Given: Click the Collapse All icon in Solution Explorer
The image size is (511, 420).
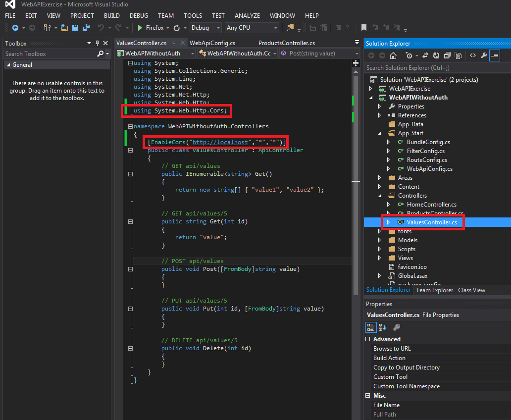Looking at the screenshot, I should [447, 55].
